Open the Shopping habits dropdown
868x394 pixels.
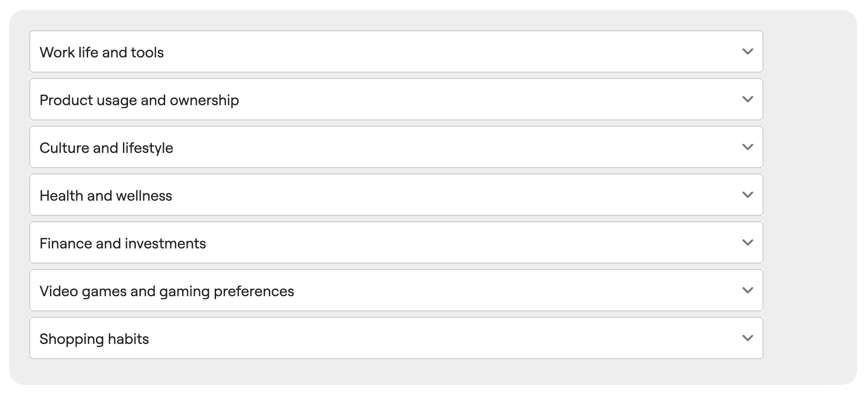[396, 338]
